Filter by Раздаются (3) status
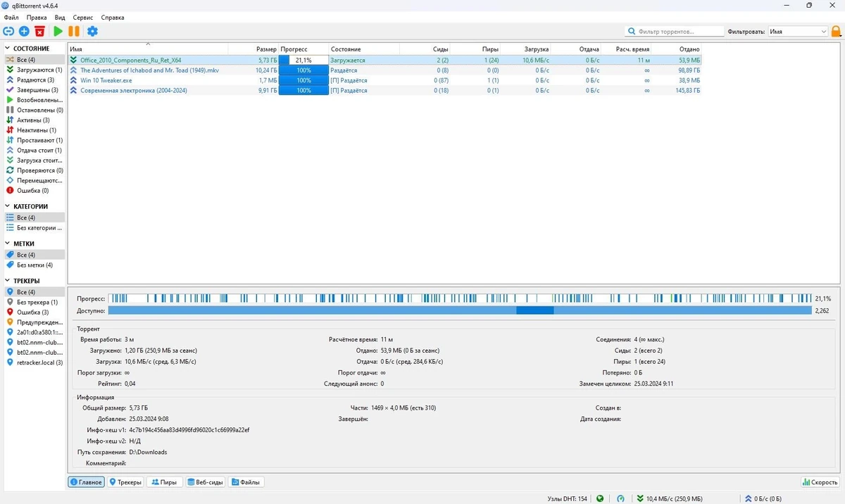The width and height of the screenshot is (845, 504). 35,80
